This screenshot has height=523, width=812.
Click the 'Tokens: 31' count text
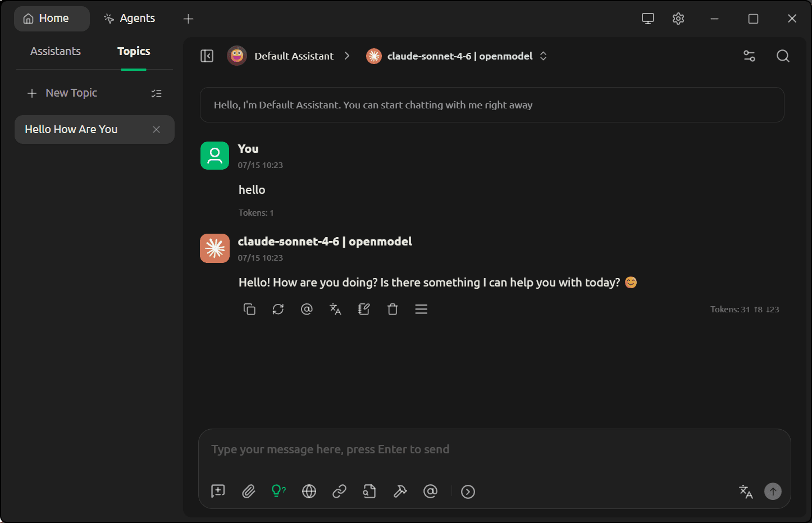coord(730,310)
